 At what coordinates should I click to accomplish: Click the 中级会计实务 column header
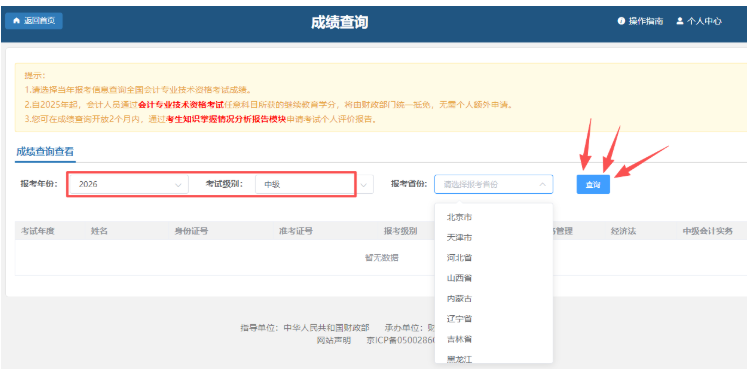(707, 231)
